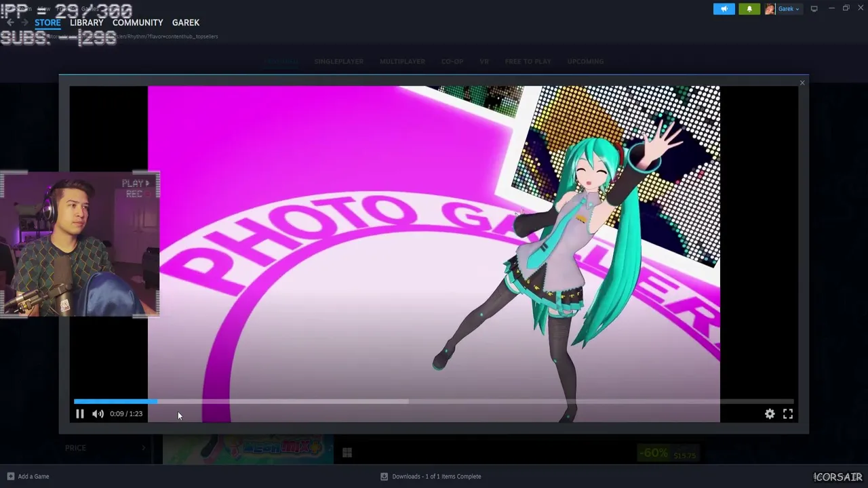Viewport: 868px width, 488px height.
Task: Open the GAREK profile tab
Action: (186, 22)
